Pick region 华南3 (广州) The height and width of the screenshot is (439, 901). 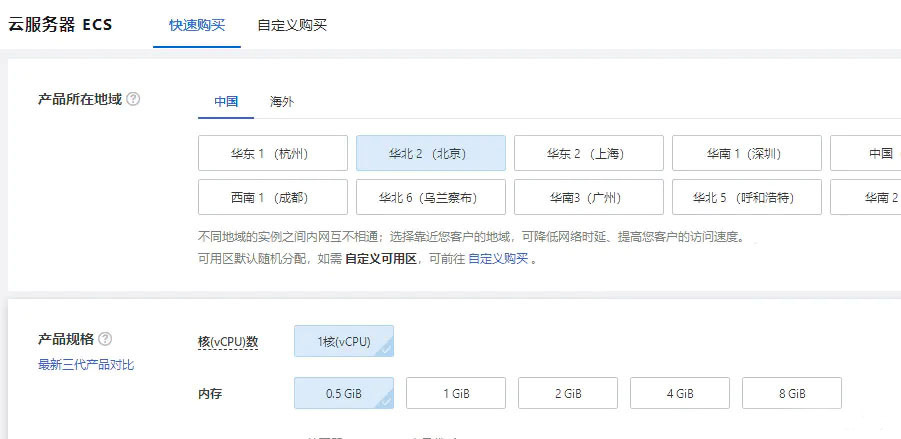coord(589,197)
